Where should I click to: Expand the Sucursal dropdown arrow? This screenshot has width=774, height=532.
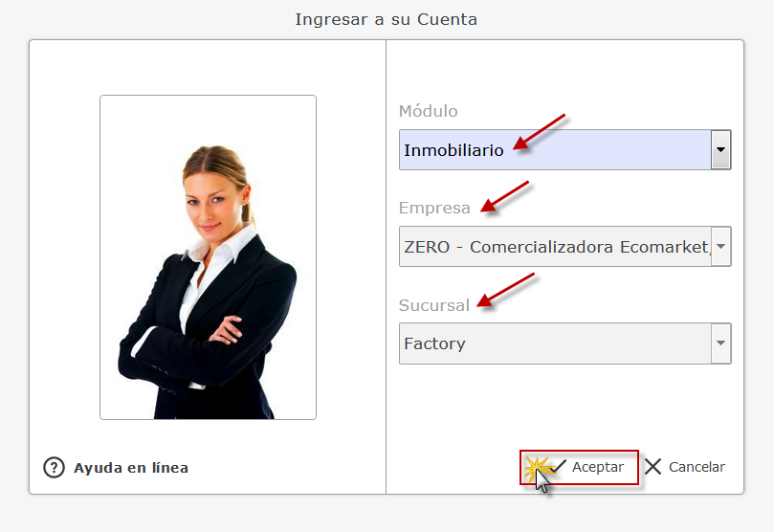click(720, 343)
